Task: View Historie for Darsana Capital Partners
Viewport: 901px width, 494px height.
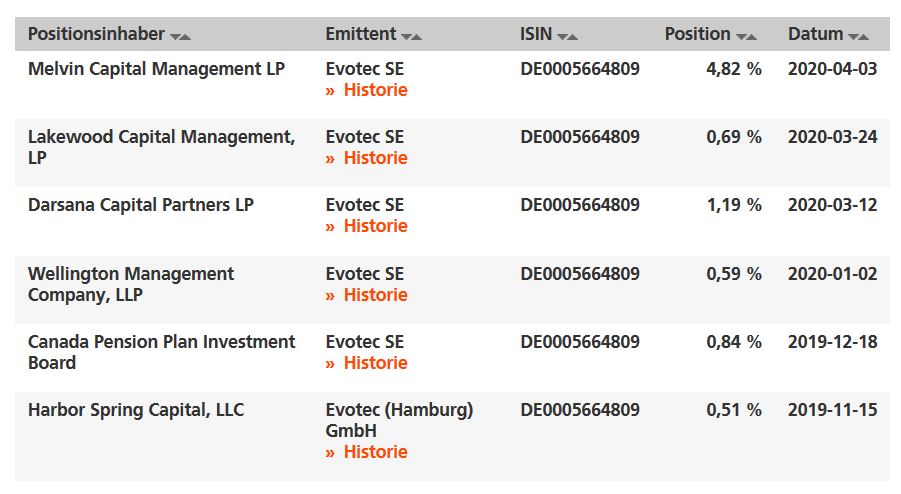Action: (x=375, y=226)
